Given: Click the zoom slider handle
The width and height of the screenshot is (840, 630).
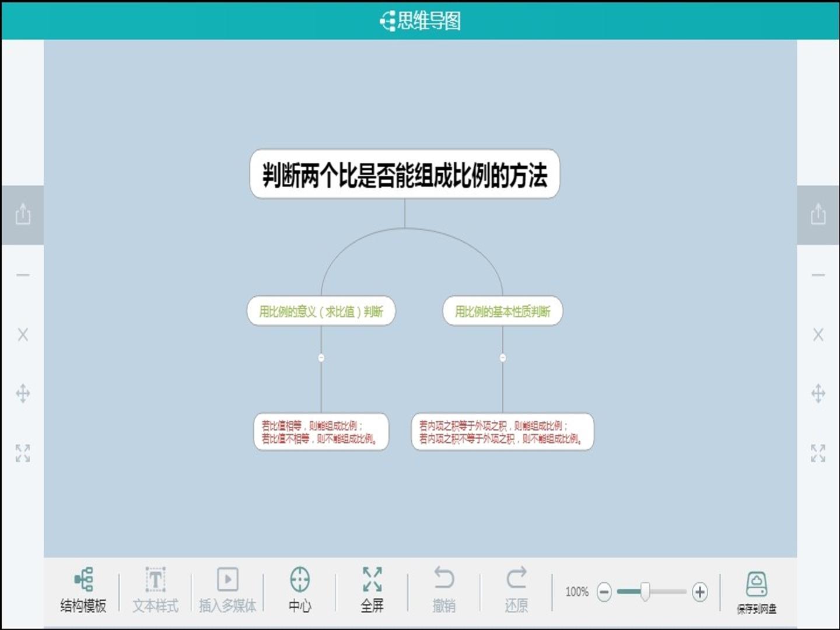Looking at the screenshot, I should [x=645, y=591].
